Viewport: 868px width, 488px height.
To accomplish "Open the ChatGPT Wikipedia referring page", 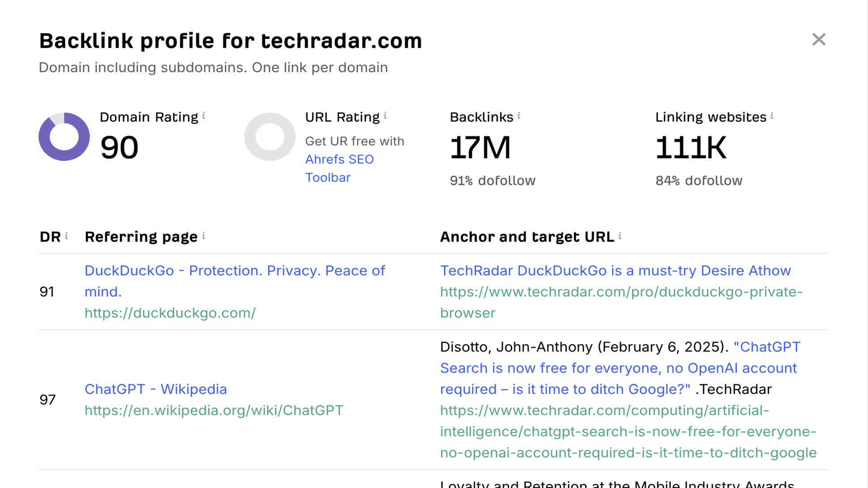I will [x=156, y=389].
